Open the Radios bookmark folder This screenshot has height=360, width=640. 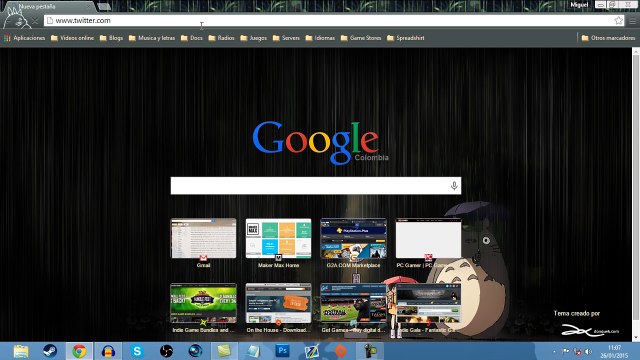[221, 38]
